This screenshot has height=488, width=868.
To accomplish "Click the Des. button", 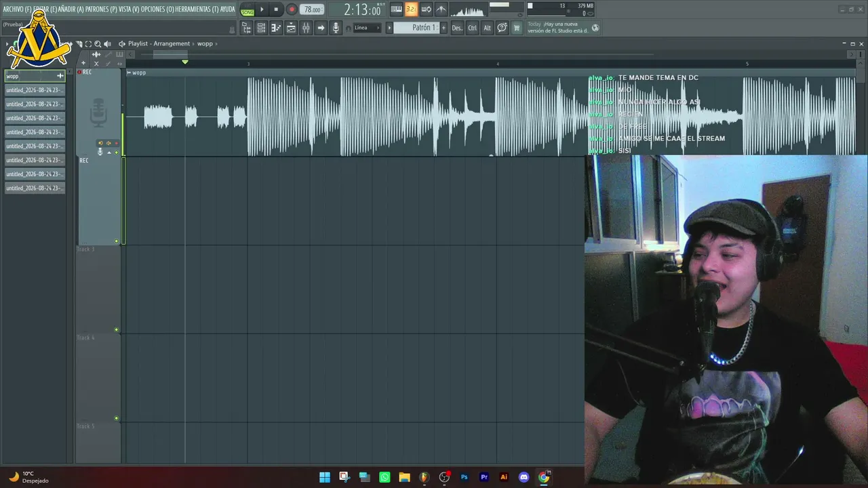I will click(x=457, y=28).
